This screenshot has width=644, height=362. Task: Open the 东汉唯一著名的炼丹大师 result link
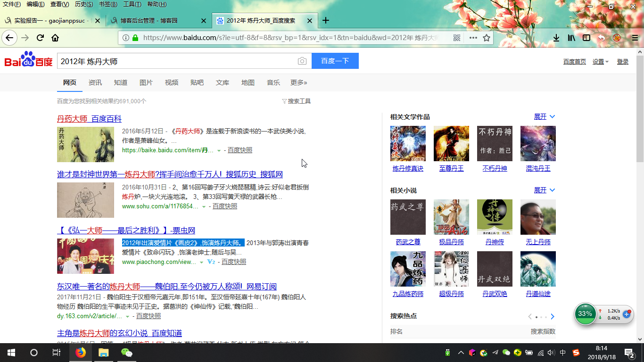167,286
